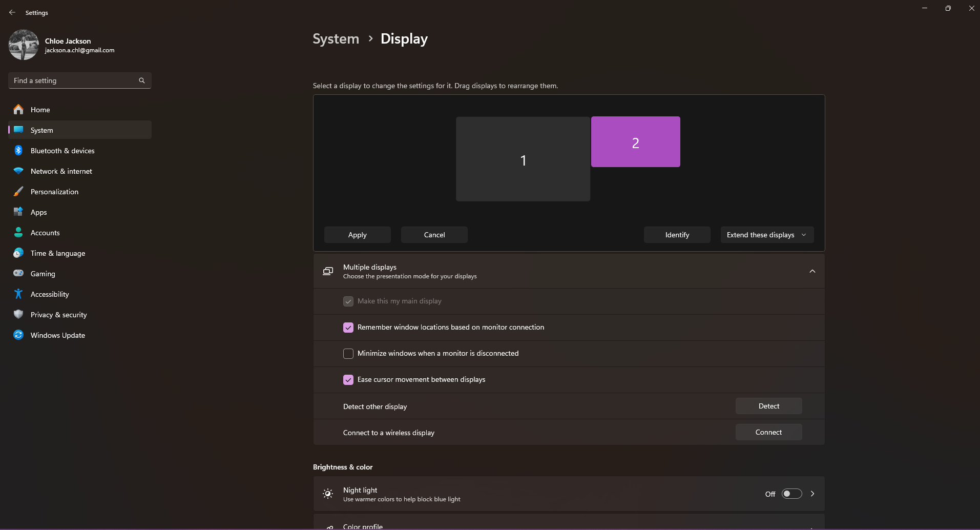980x530 pixels.
Task: Click the Windows Update sync icon
Action: coord(18,335)
